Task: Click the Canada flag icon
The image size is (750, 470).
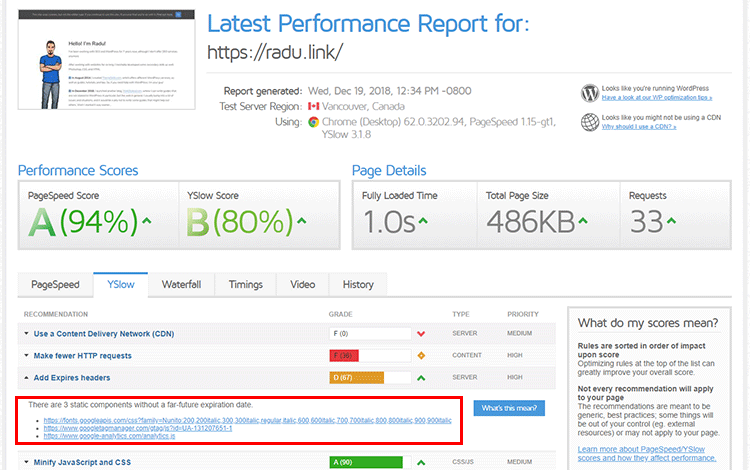Action: [313, 106]
